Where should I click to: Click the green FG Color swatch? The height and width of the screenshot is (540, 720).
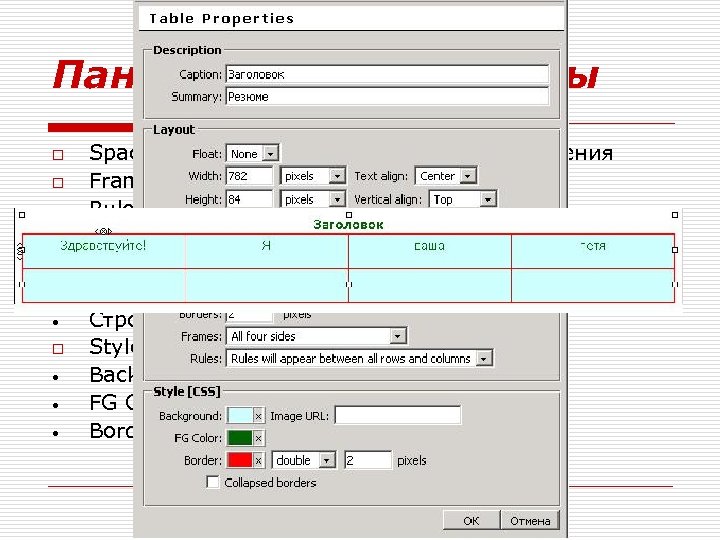239,438
